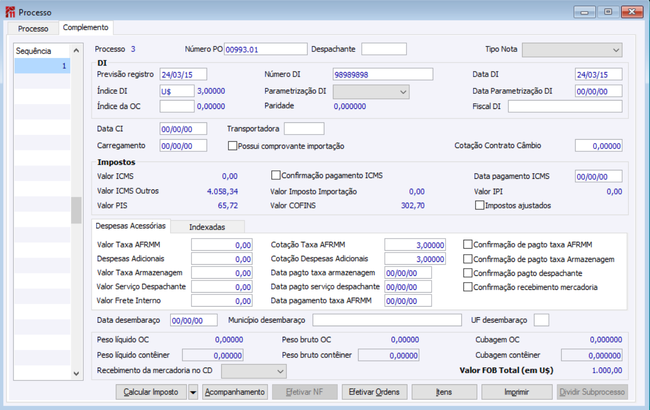
Task: Click the Imprimir button
Action: [x=517, y=392]
